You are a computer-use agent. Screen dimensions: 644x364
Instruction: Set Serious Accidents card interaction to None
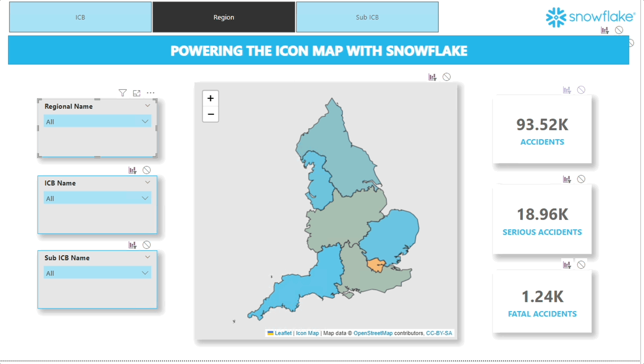pos(581,179)
